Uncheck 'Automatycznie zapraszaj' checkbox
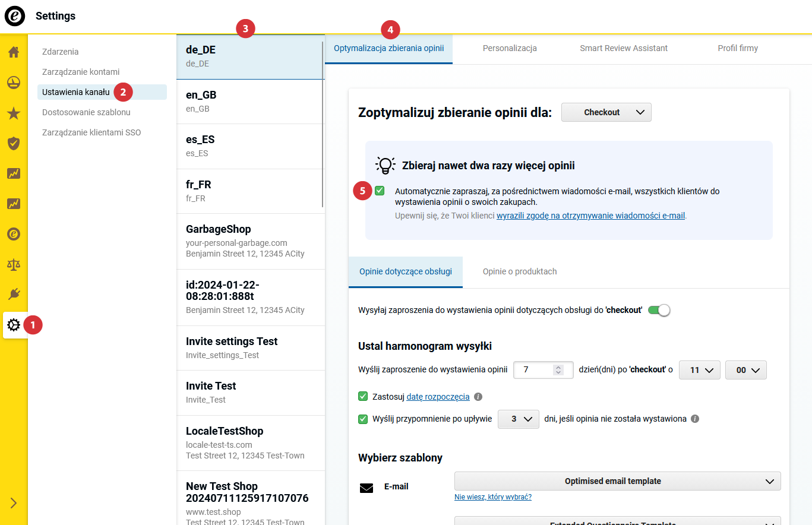The width and height of the screenshot is (812, 525). [x=380, y=191]
